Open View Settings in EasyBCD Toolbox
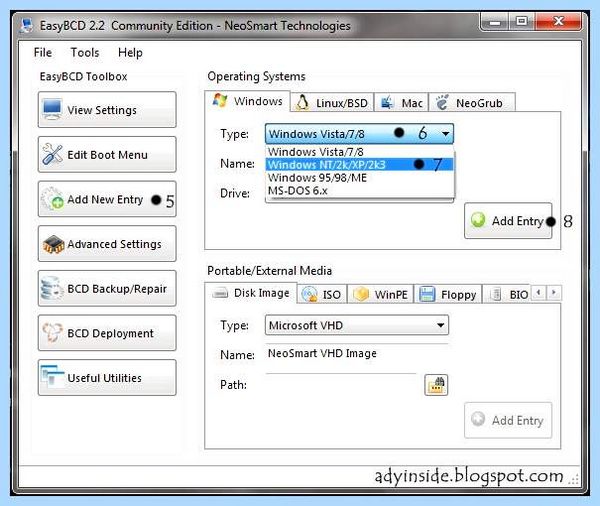 pos(107,109)
